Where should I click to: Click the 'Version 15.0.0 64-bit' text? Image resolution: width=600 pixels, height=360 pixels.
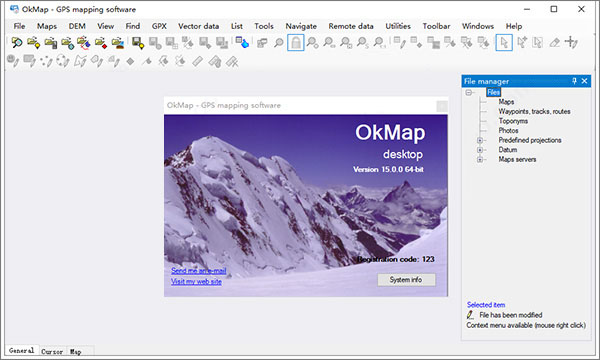388,169
